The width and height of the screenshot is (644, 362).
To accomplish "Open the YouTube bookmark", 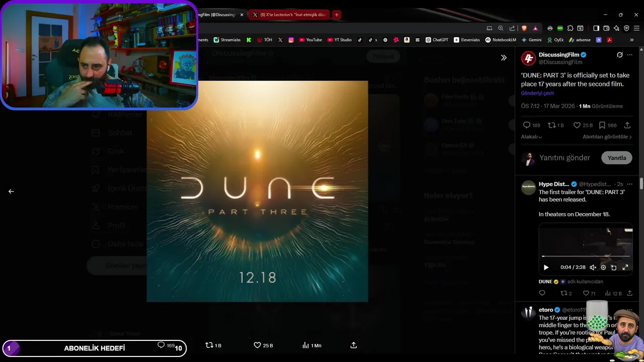I will [x=310, y=40].
